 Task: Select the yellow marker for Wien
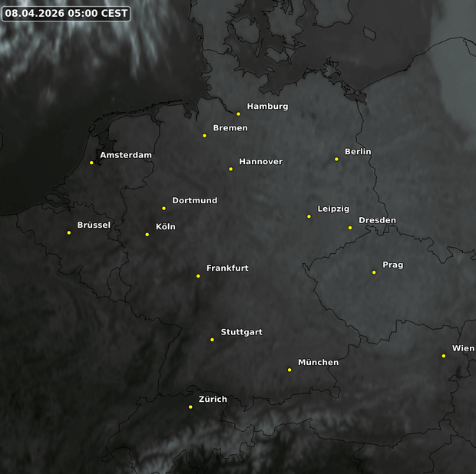tap(444, 356)
